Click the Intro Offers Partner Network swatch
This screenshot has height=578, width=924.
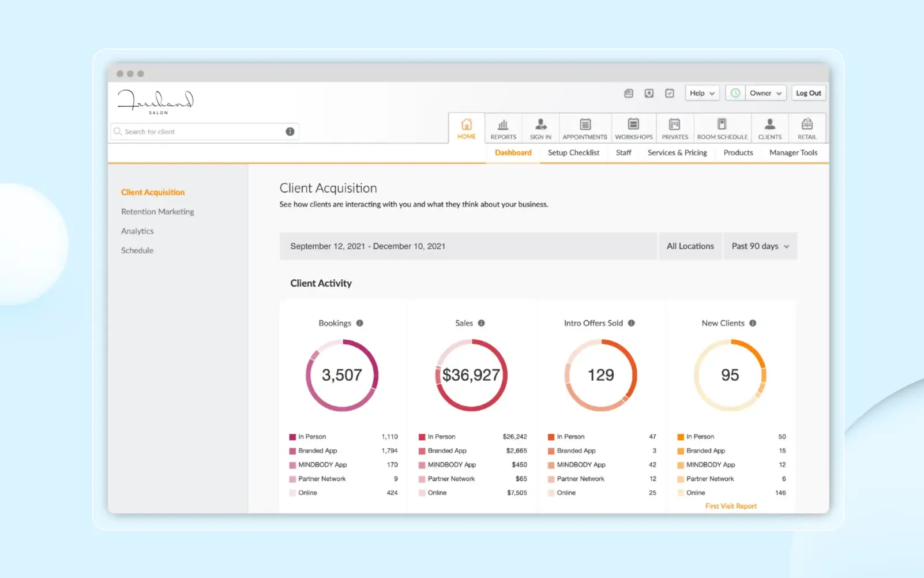pos(551,479)
